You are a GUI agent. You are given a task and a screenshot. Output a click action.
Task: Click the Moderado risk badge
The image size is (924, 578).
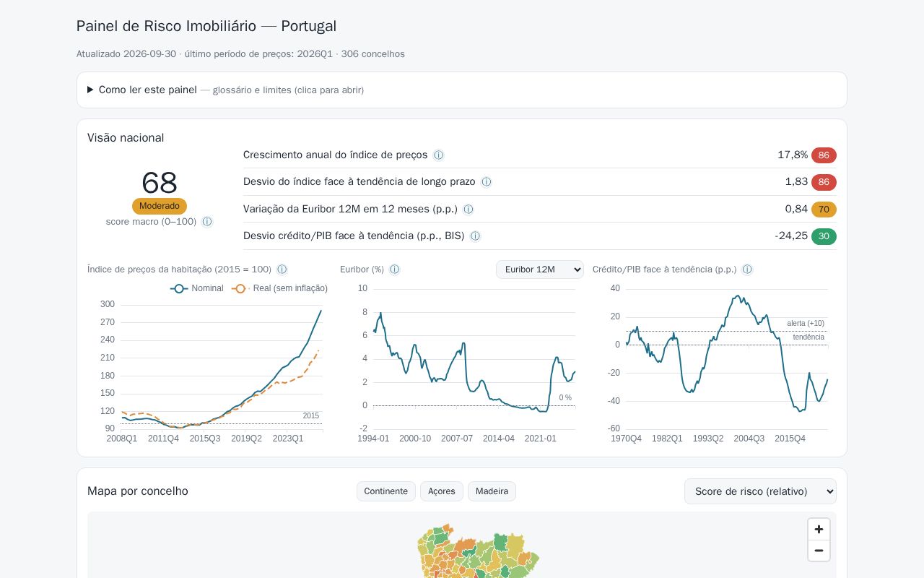click(x=160, y=206)
